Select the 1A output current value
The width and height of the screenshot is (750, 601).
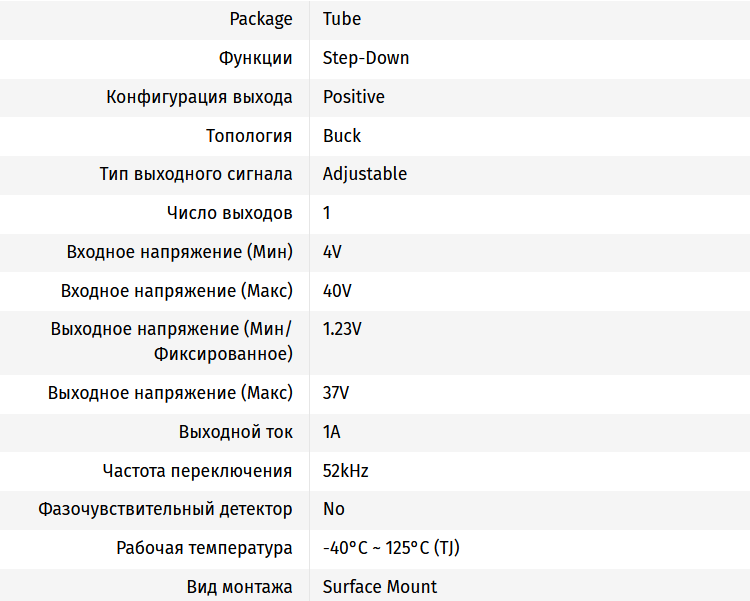point(332,432)
